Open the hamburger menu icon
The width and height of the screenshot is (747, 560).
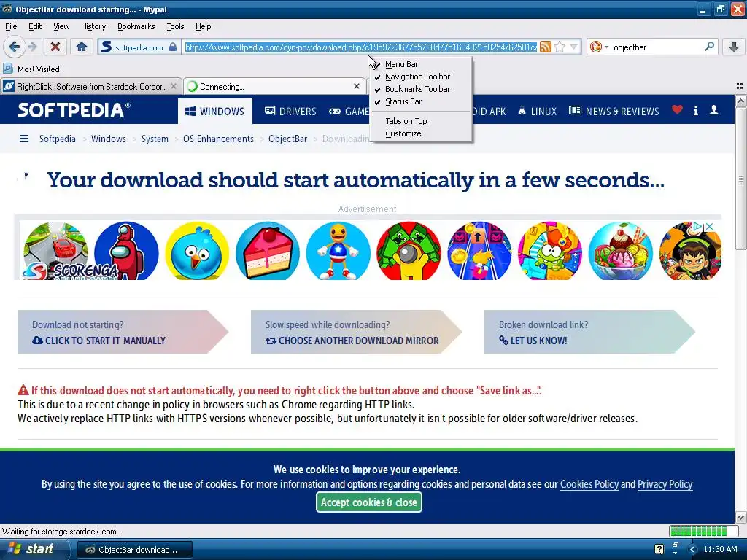pos(24,139)
